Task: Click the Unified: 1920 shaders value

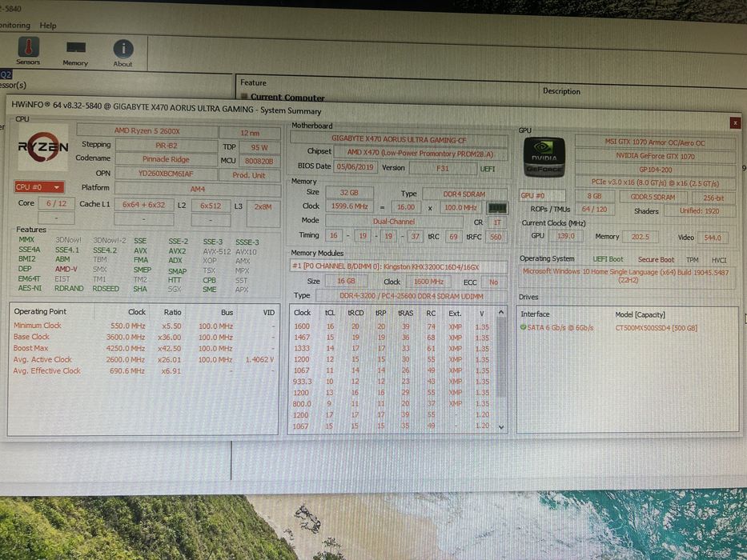Action: coord(699,211)
